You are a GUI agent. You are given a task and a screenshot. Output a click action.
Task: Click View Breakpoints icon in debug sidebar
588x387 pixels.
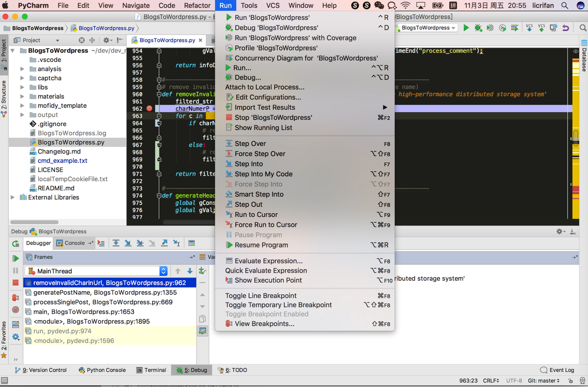point(15,298)
